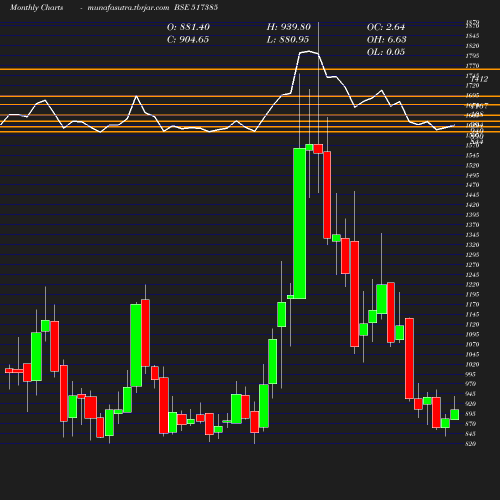Click the 1845 price axis label
The image size is (500, 500).
[472, 36]
